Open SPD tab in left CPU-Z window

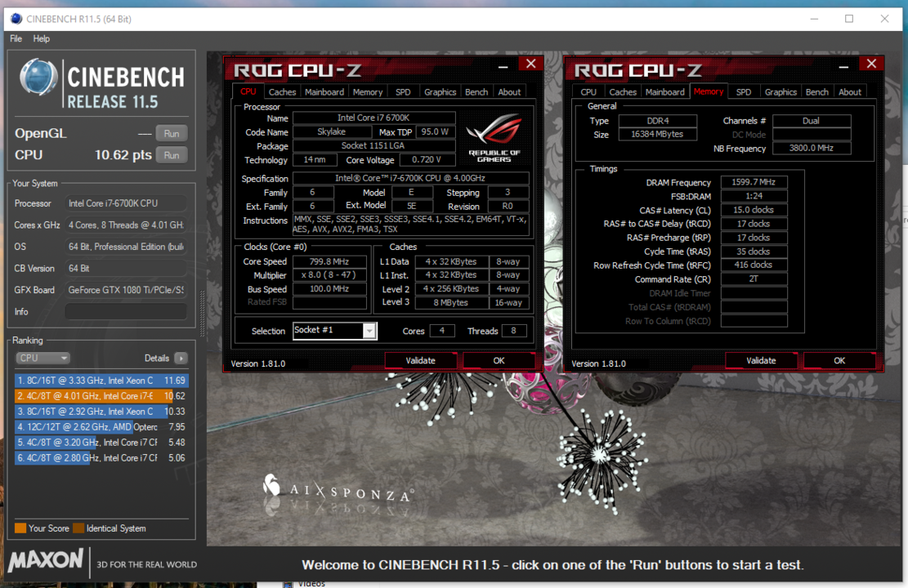tap(403, 92)
